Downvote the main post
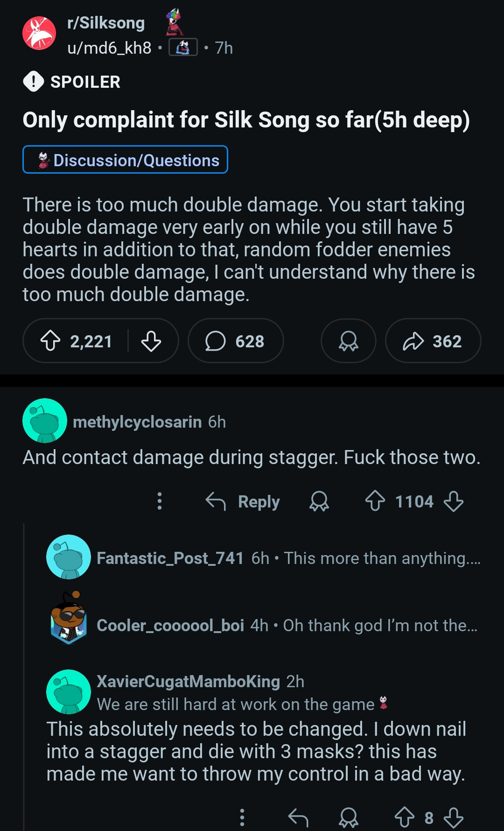 click(151, 341)
